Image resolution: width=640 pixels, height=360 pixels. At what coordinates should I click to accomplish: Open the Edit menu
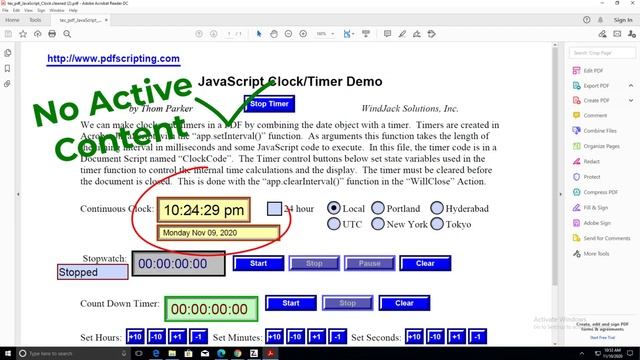pyautogui.click(x=16, y=10)
